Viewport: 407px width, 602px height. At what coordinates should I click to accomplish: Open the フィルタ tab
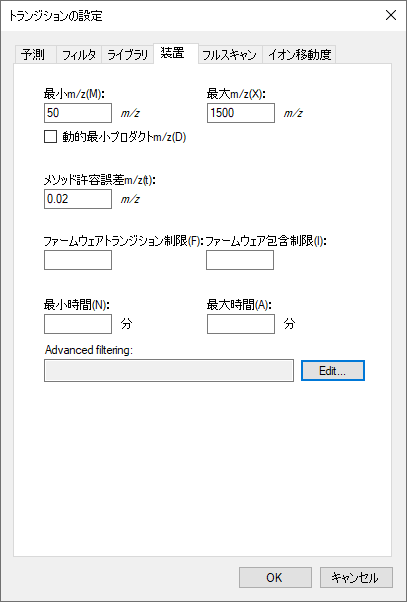point(79,55)
